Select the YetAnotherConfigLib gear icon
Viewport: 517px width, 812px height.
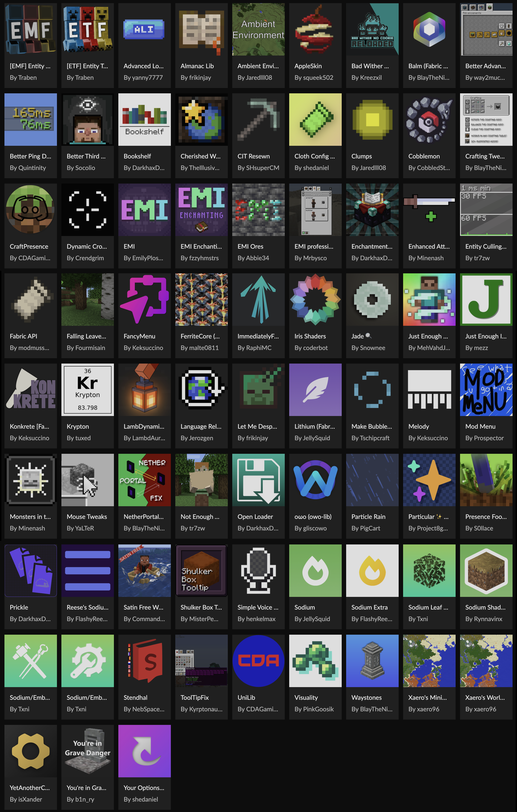[x=31, y=751]
